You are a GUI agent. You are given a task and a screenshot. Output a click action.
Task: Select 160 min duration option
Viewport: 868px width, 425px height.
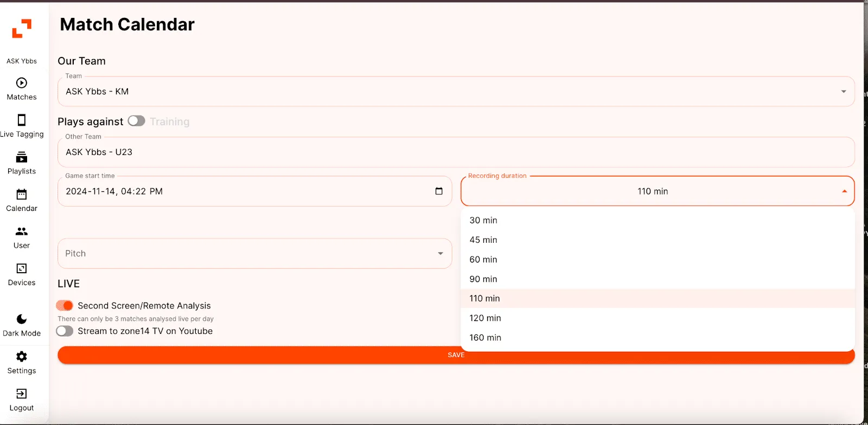tap(658, 337)
